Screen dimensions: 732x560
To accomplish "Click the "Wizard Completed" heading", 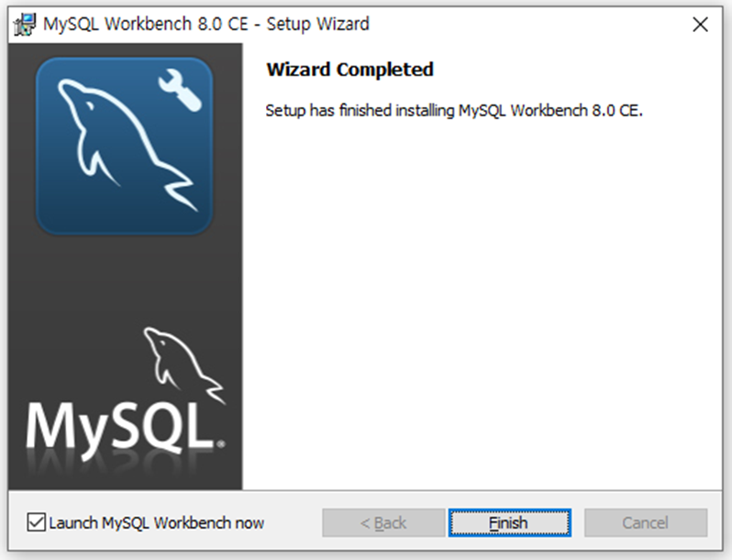I will pyautogui.click(x=349, y=70).
